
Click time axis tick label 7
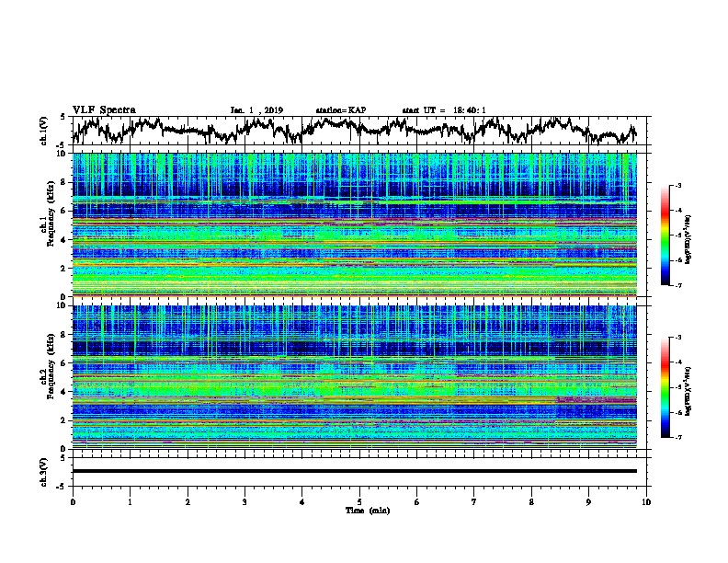(x=474, y=502)
